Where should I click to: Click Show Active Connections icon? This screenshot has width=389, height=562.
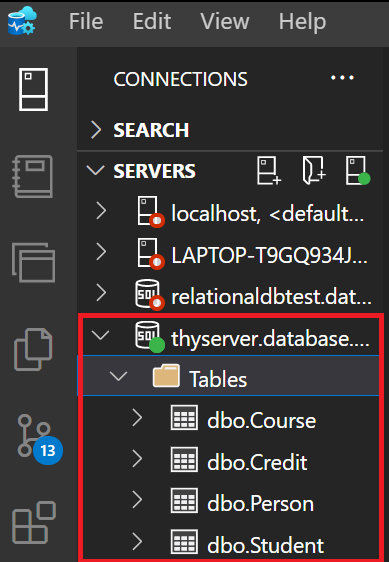pyautogui.click(x=358, y=170)
